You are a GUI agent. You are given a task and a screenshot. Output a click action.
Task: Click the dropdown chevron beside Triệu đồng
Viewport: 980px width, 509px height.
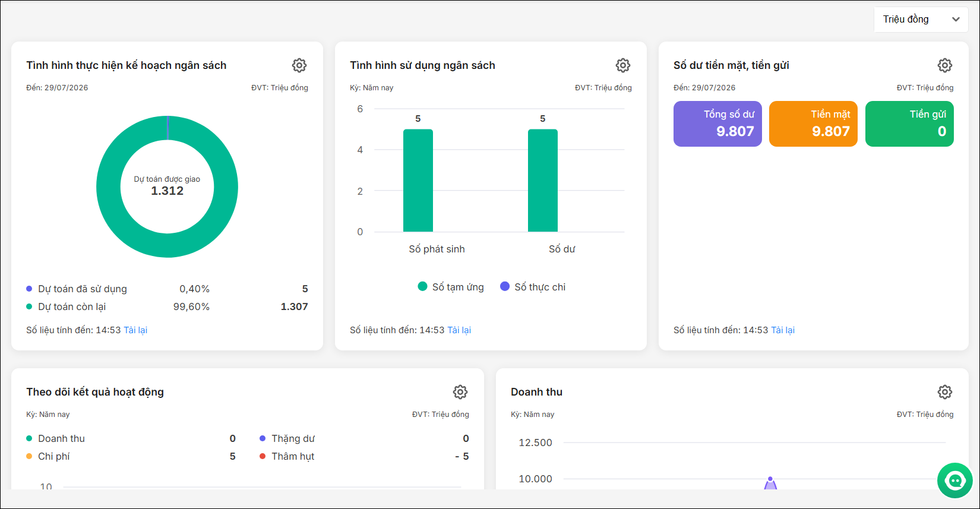point(956,20)
